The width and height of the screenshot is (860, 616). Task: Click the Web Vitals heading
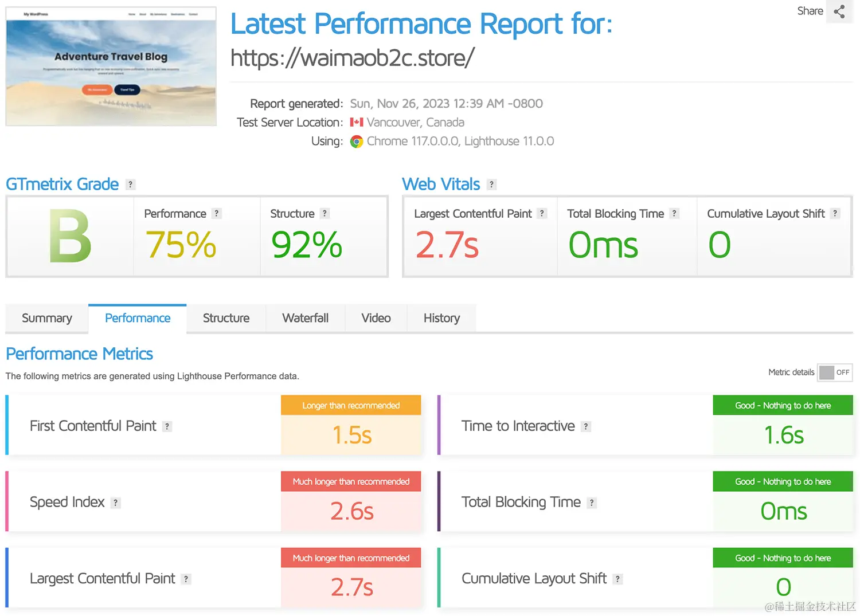coord(441,184)
